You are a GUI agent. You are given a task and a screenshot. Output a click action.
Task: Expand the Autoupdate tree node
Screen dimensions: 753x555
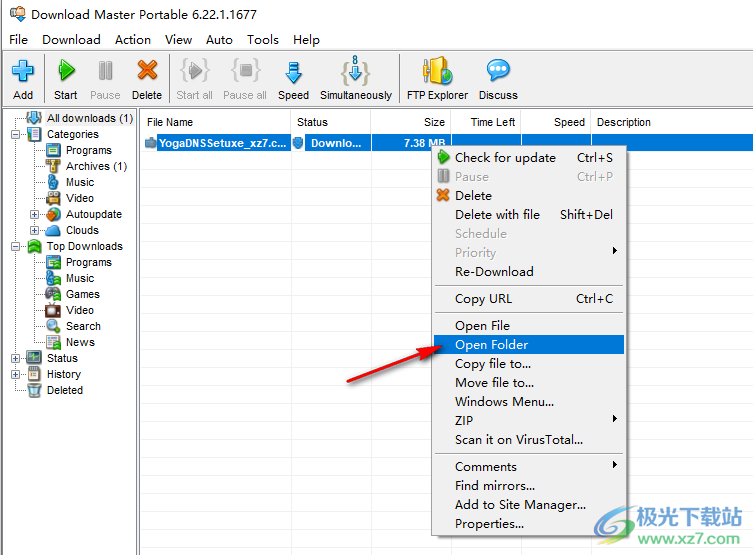[x=35, y=214]
